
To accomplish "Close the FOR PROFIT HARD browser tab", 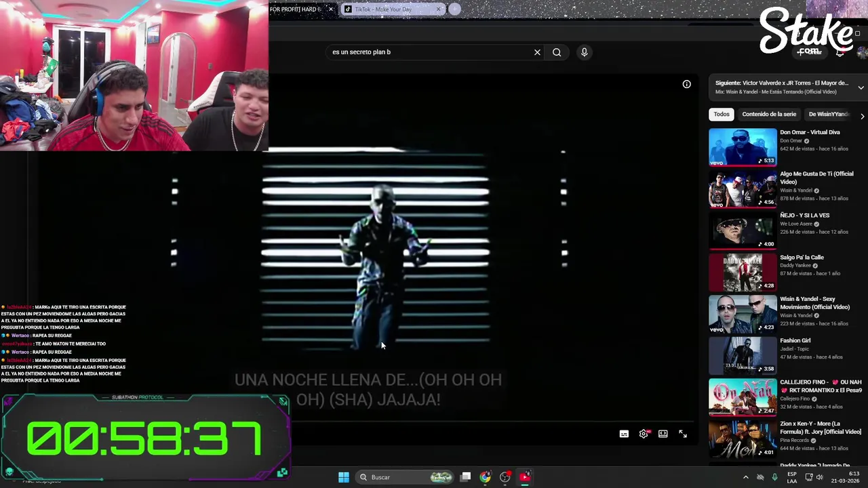I will [x=331, y=9].
